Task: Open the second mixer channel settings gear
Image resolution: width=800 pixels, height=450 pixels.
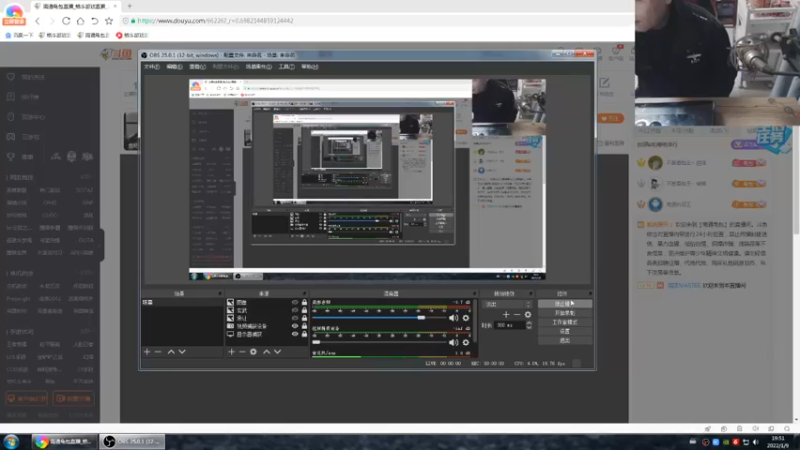Action: point(466,342)
